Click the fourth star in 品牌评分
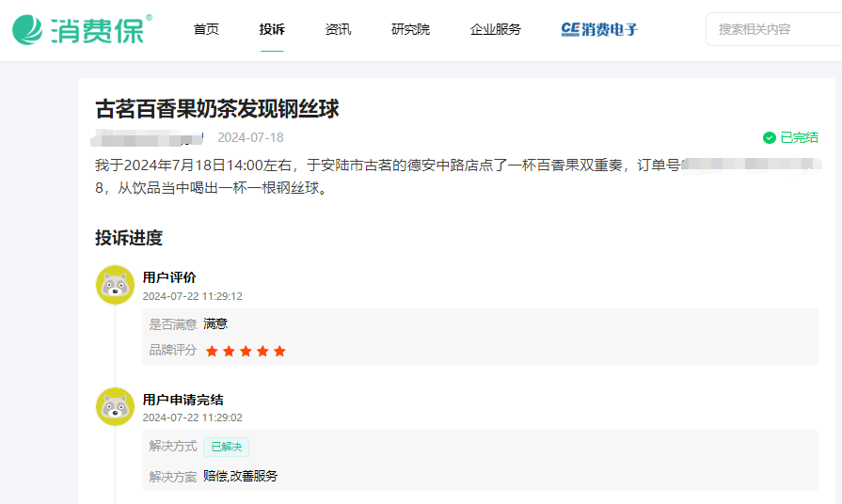 click(262, 351)
